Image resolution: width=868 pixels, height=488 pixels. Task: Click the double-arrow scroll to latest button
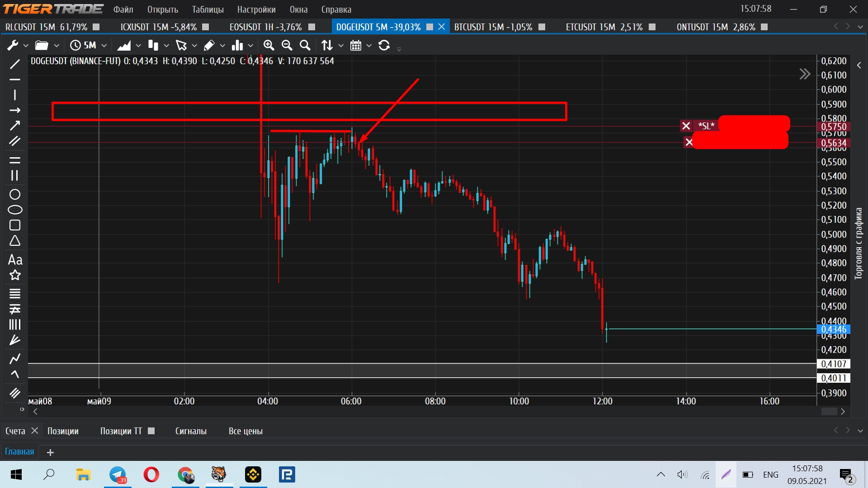(805, 74)
